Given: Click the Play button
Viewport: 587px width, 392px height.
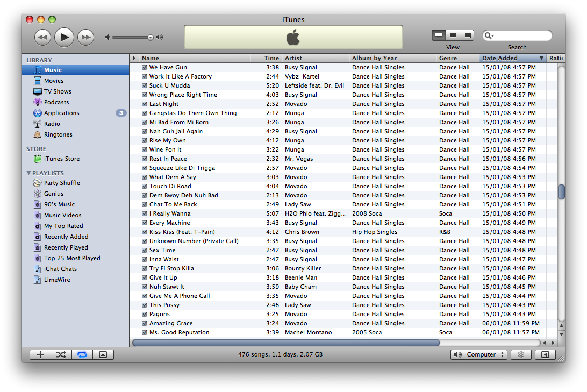Looking at the screenshot, I should coord(64,37).
